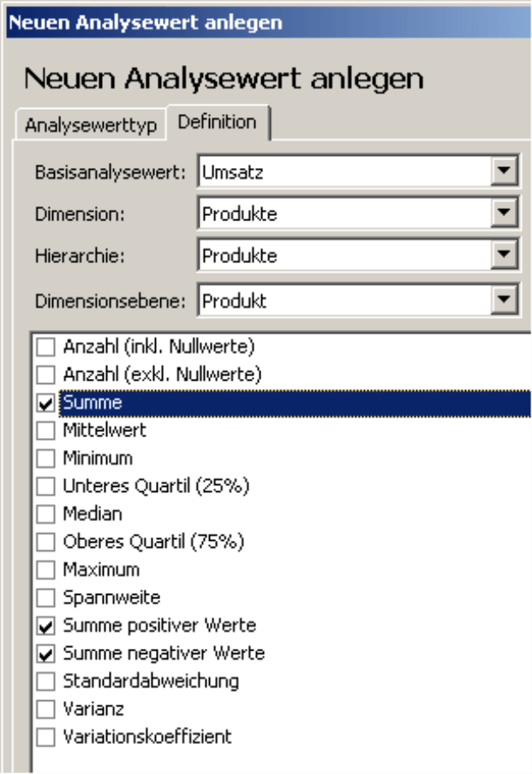Select the Standardabweichung checkbox

pos(46,681)
